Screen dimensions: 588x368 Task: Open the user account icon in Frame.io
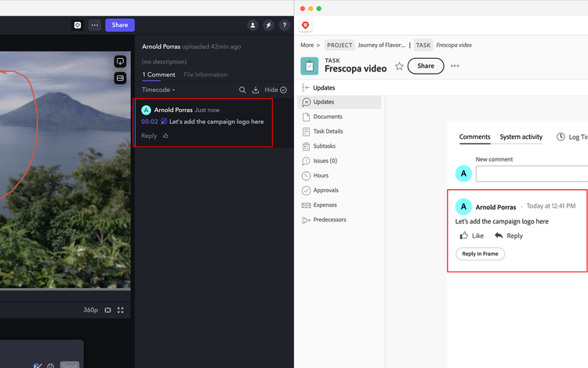(x=252, y=25)
